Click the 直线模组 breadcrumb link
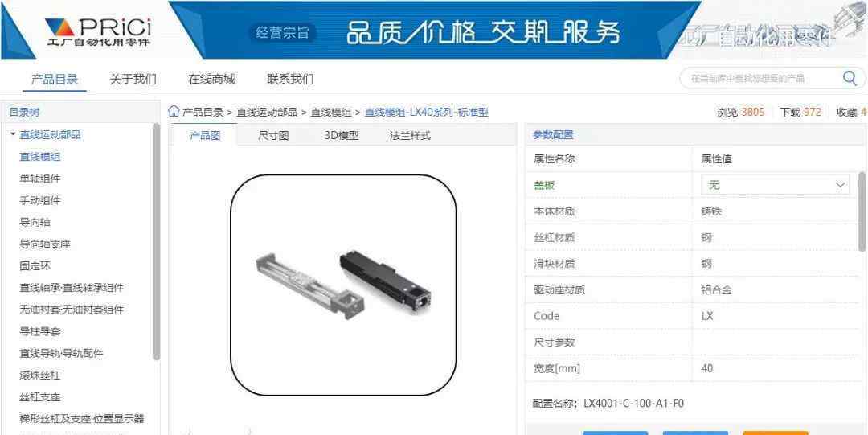Image resolution: width=868 pixels, height=435 pixels. point(330,112)
